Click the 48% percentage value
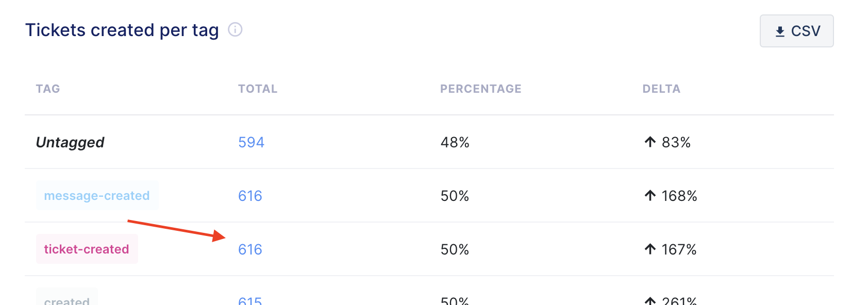This screenshot has width=868, height=305. coord(455,142)
